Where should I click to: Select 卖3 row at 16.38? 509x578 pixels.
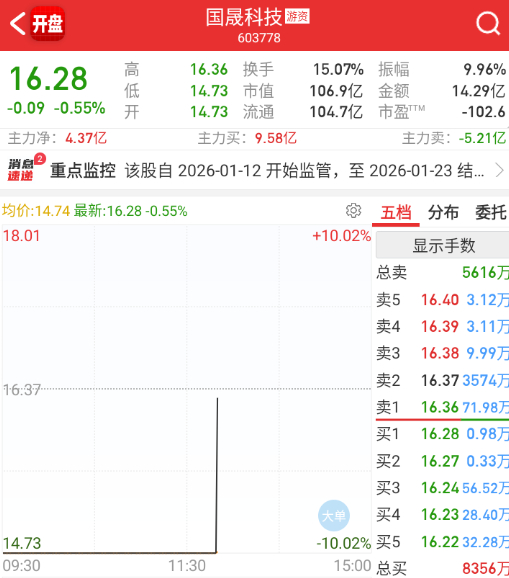tap(442, 353)
